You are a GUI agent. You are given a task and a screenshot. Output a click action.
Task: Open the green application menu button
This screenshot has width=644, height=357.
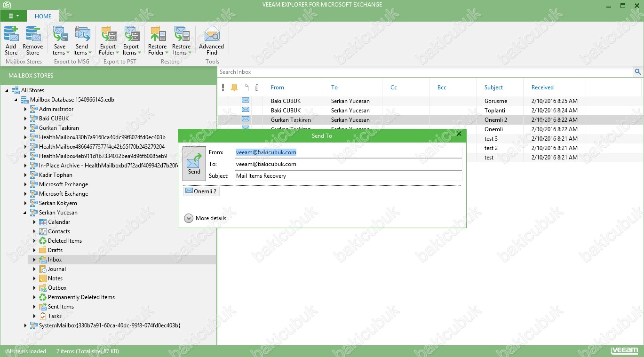tap(13, 16)
